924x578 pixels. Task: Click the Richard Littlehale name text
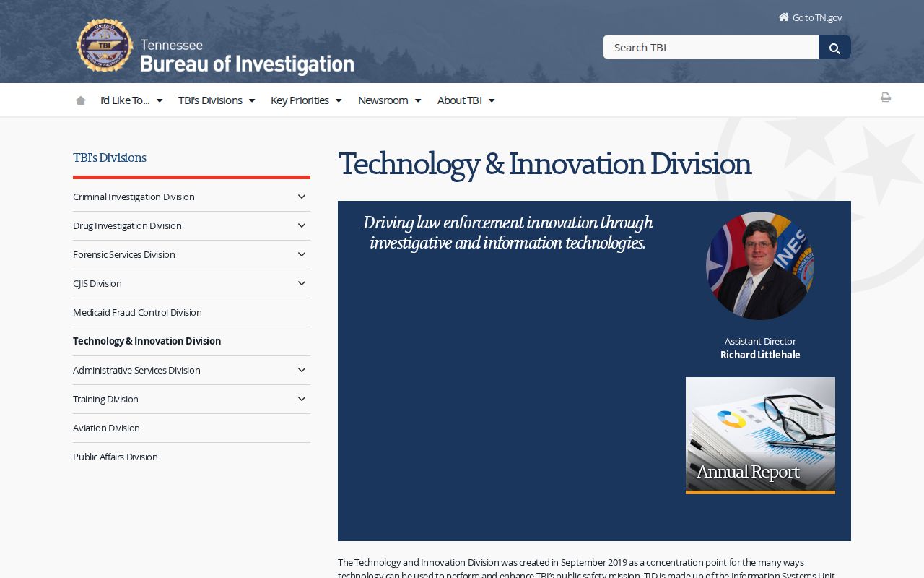tap(760, 355)
